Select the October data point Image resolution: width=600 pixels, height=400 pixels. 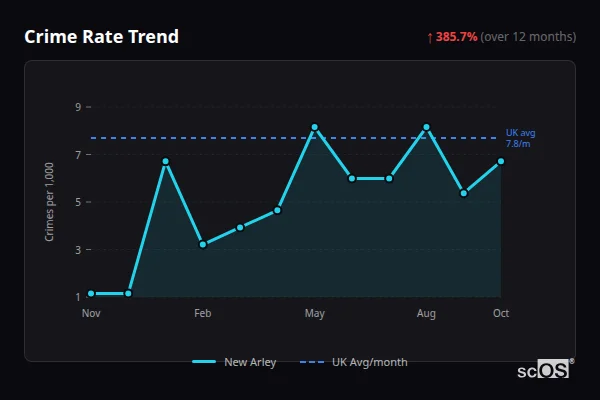pyautogui.click(x=501, y=162)
